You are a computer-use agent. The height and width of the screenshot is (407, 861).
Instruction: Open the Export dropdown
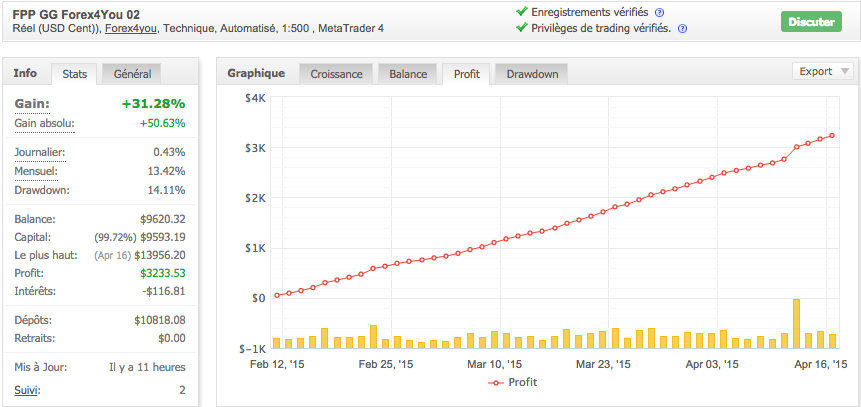click(x=823, y=71)
